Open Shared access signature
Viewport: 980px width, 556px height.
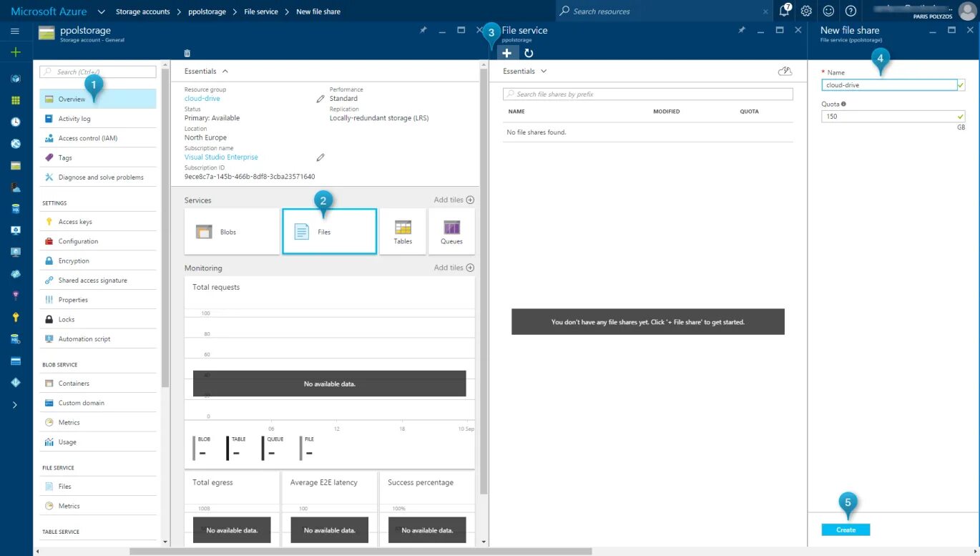[98, 281]
